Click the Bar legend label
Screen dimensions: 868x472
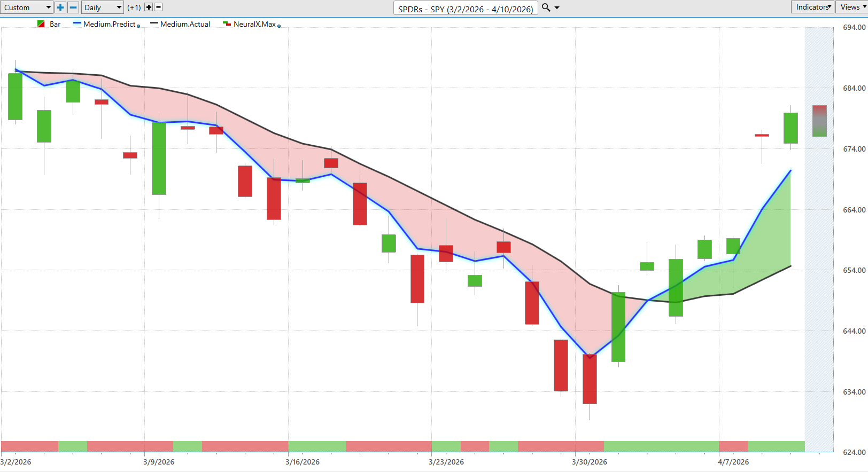pyautogui.click(x=55, y=24)
